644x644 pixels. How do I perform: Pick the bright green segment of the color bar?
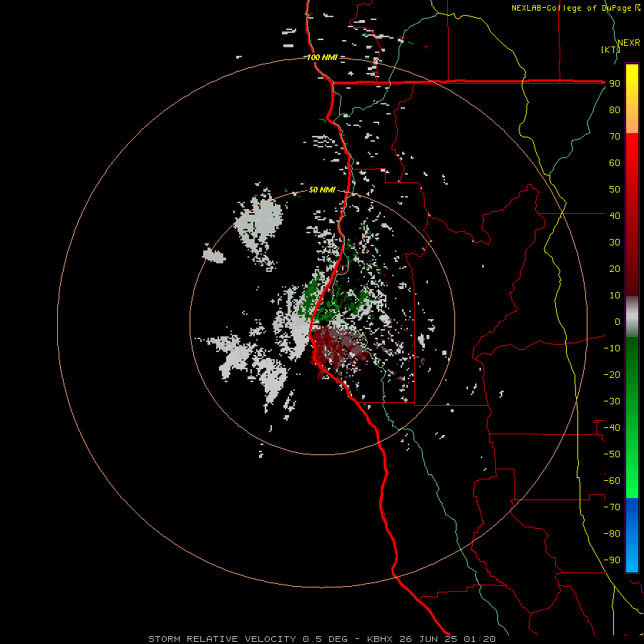tap(632, 472)
